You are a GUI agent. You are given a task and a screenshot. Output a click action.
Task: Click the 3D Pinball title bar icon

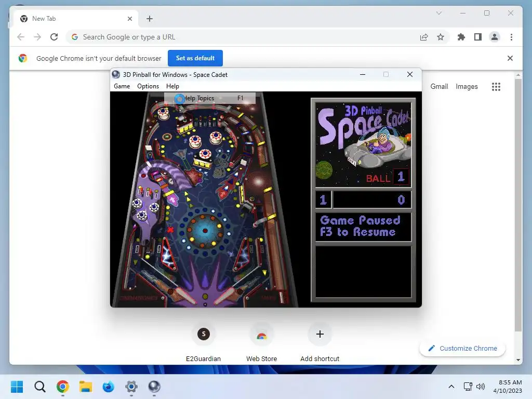pyautogui.click(x=116, y=74)
